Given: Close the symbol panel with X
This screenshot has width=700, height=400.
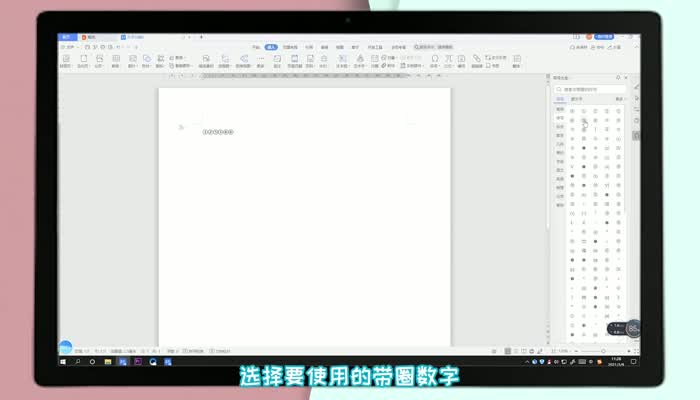Looking at the screenshot, I should (x=626, y=78).
